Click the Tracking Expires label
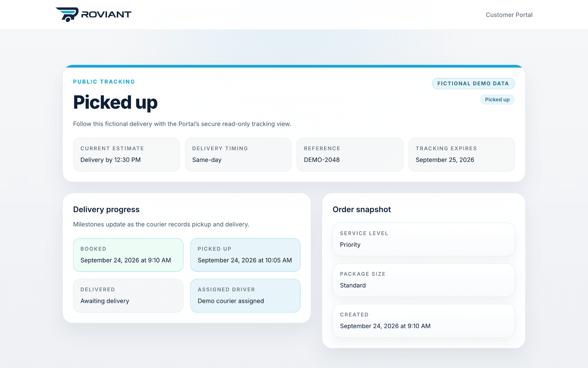Viewport: 588px width, 368px height. click(x=446, y=148)
